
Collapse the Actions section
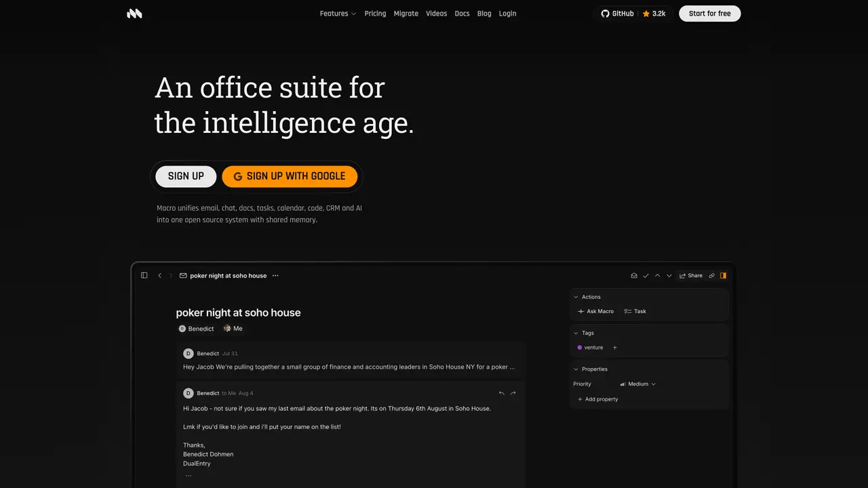576,297
